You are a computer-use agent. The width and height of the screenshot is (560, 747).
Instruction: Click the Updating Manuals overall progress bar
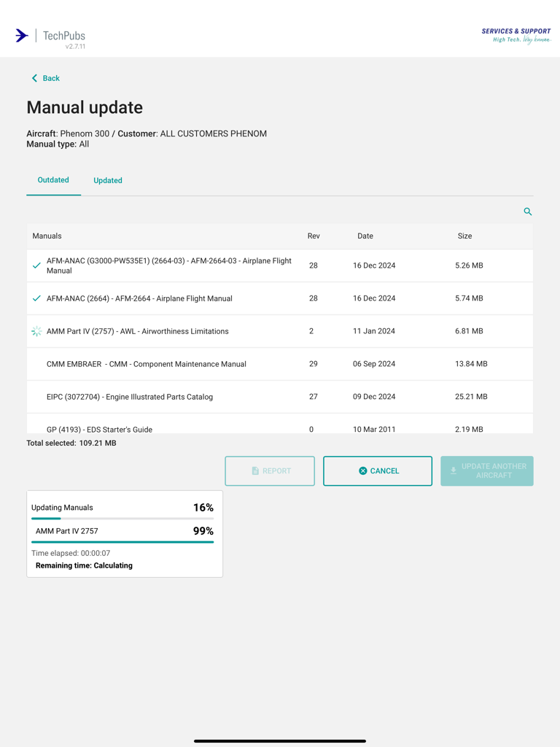point(122,519)
